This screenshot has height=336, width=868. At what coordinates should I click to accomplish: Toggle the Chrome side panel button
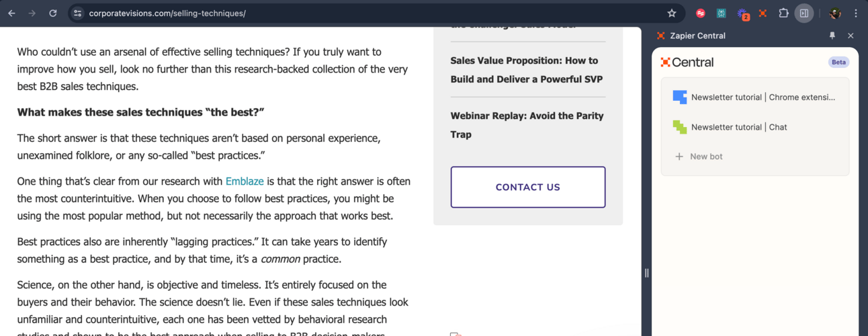coord(804,13)
